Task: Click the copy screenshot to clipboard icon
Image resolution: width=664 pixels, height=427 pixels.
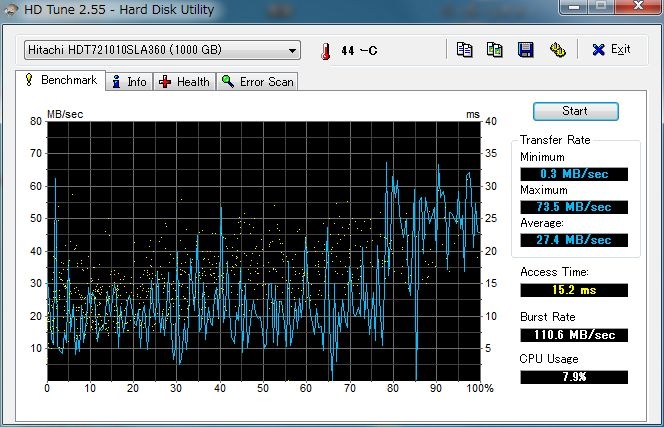Action: click(x=494, y=49)
